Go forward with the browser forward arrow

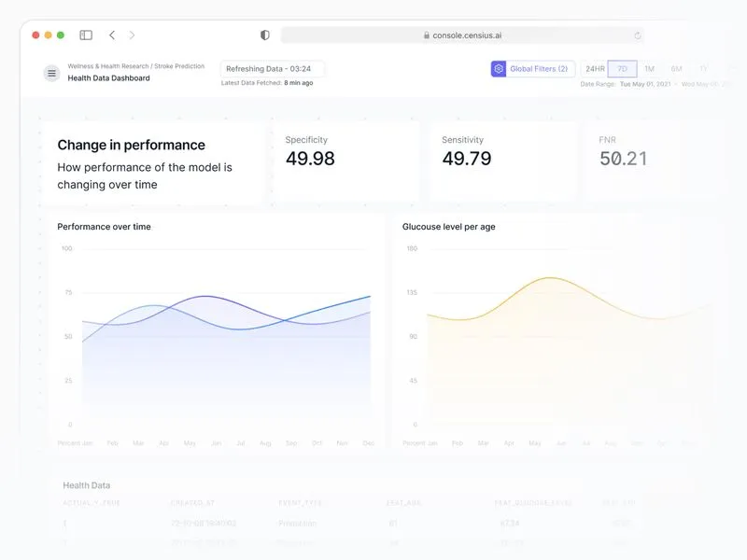(x=132, y=35)
